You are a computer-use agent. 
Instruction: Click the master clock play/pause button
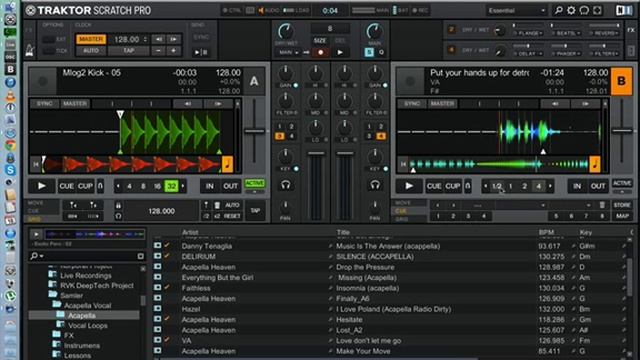201,52
